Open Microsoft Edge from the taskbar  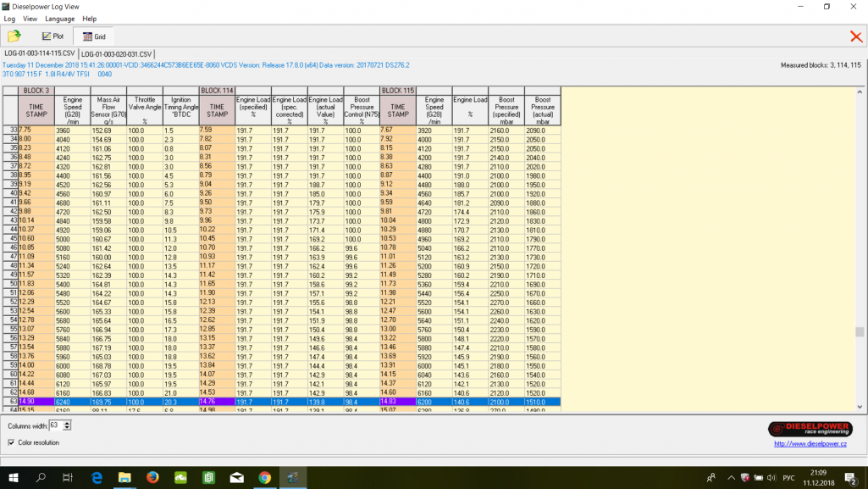[x=97, y=478]
